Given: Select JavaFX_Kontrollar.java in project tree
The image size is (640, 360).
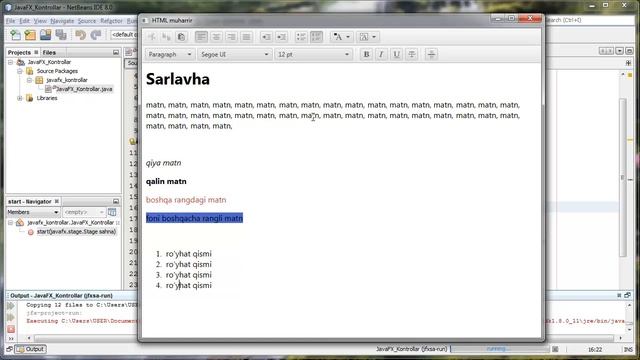Looking at the screenshot, I should [84, 89].
